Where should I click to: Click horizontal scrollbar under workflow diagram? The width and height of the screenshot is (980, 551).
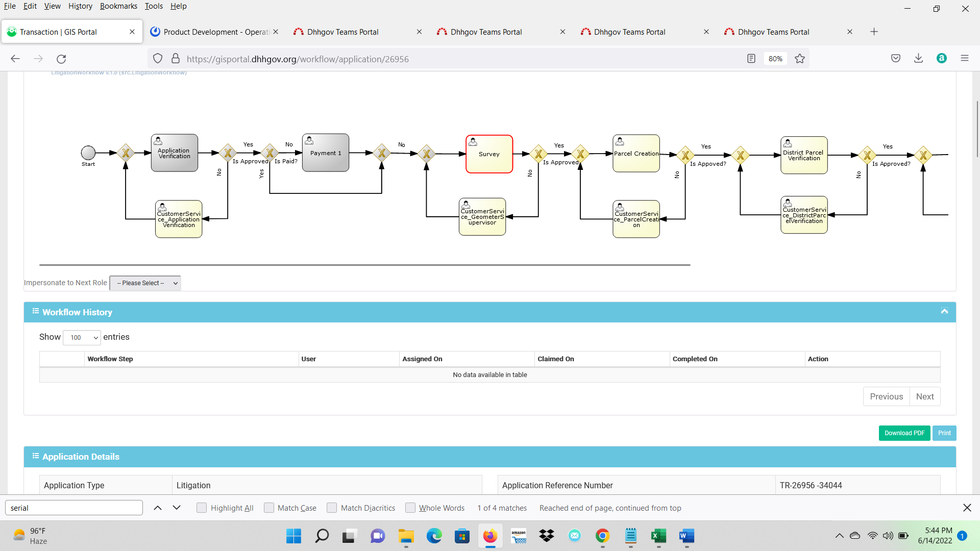coord(365,265)
